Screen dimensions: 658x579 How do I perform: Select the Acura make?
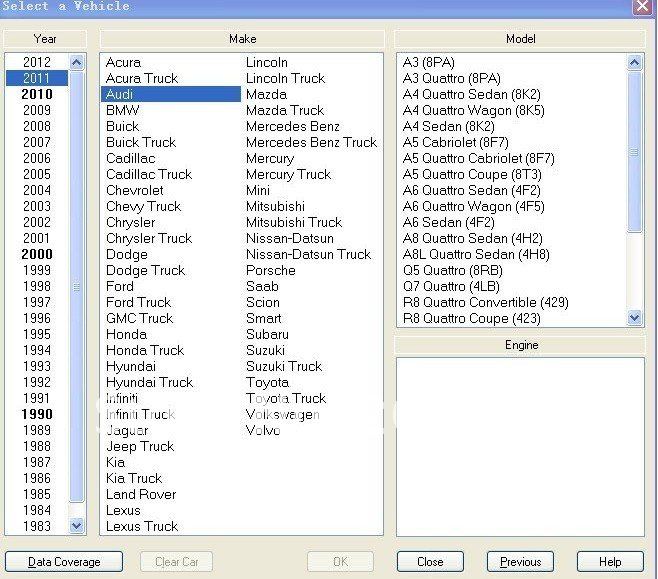(123, 62)
